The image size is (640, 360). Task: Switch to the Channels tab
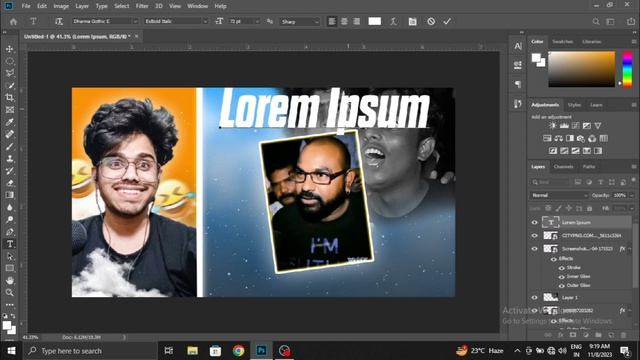[563, 167]
